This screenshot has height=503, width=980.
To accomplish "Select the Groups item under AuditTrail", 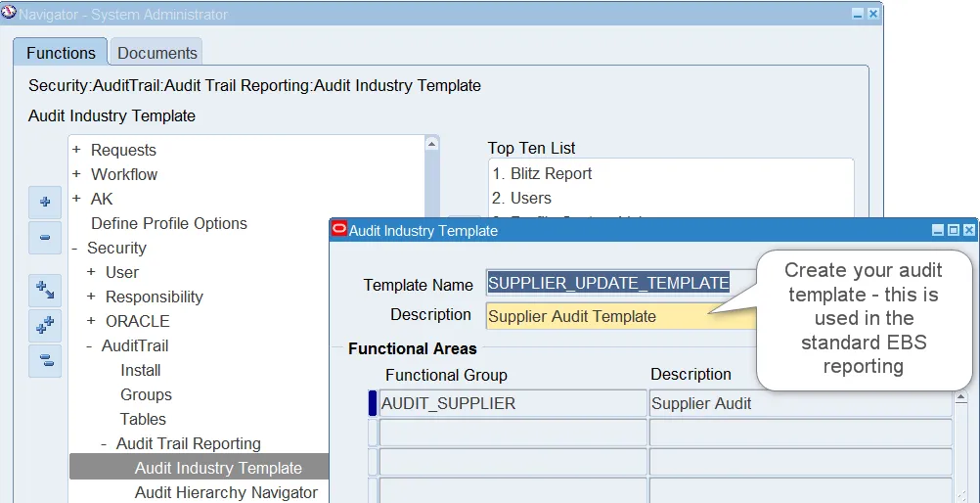I will [x=146, y=394].
